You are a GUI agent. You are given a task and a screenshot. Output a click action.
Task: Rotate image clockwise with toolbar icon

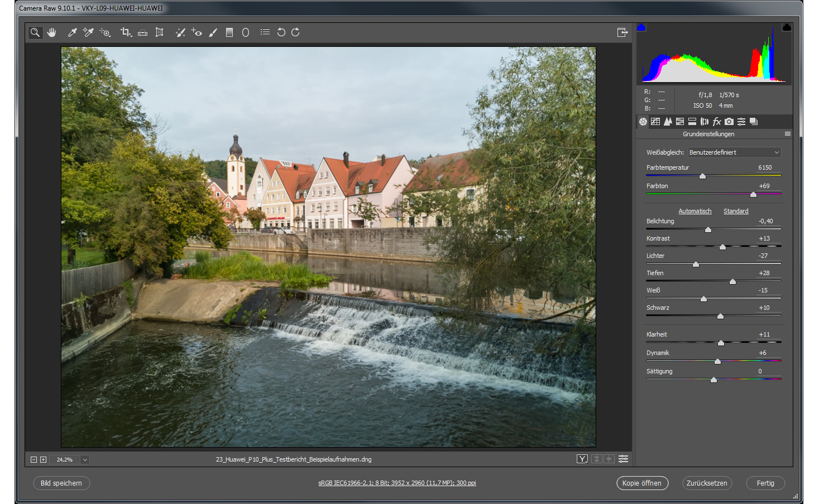[x=295, y=32]
